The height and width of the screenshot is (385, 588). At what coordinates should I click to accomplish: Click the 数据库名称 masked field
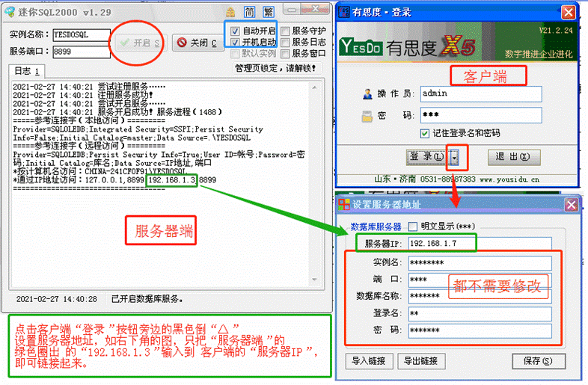click(x=480, y=297)
